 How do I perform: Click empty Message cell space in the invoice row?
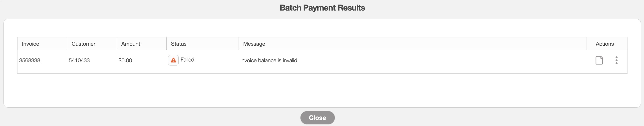[x=425, y=60]
